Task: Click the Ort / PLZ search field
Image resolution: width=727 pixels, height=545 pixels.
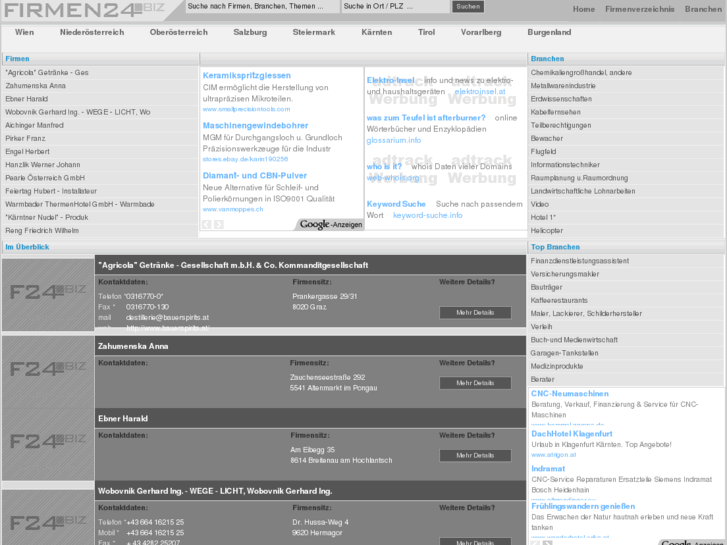Action: pyautogui.click(x=395, y=6)
